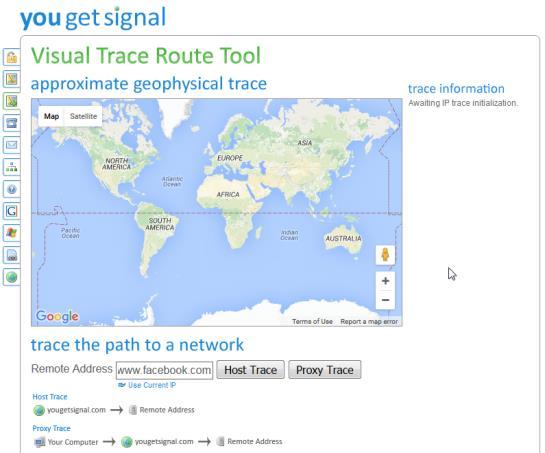The image size is (545, 453).
Task: Click 'Your Computer' text in Proxy Trace row
Action: pos(73,442)
